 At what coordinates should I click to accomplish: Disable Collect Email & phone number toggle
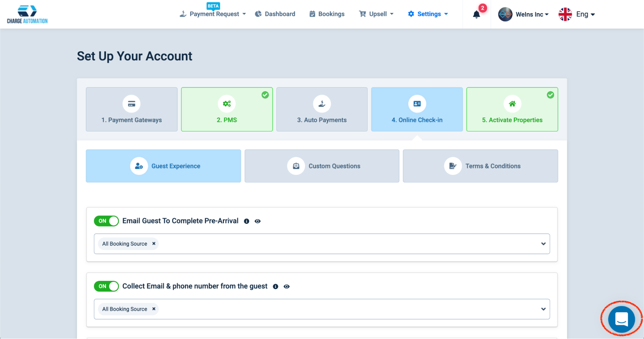(106, 286)
